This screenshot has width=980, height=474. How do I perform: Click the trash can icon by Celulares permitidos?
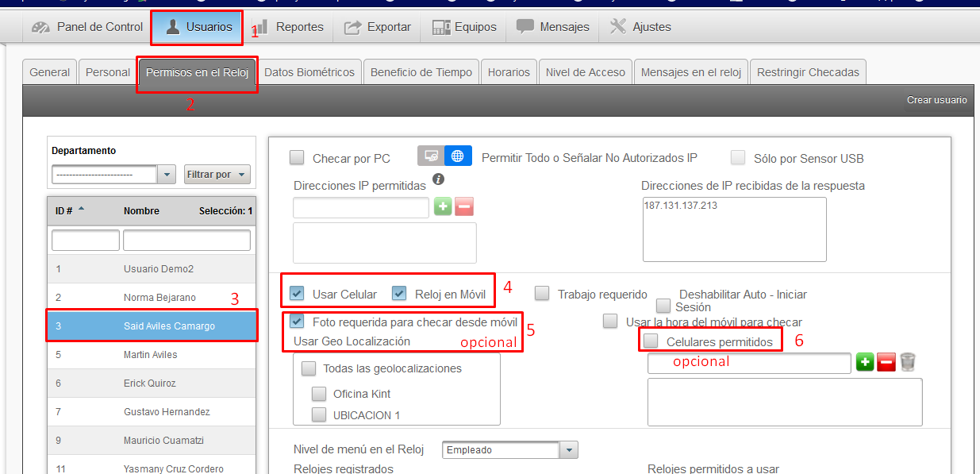point(908,363)
